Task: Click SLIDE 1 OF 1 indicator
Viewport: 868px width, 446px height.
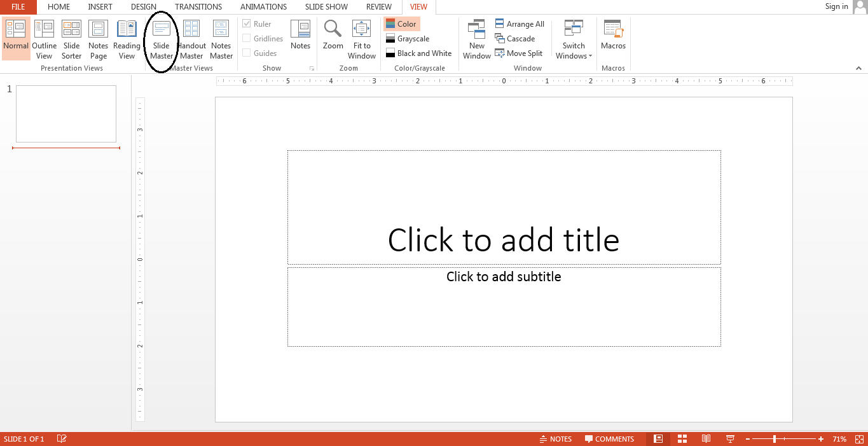Action: coord(24,439)
